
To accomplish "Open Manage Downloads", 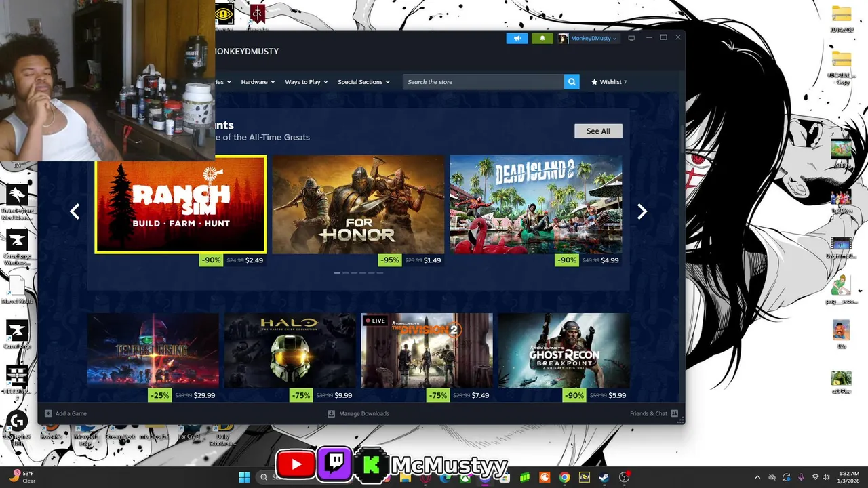I will point(358,413).
